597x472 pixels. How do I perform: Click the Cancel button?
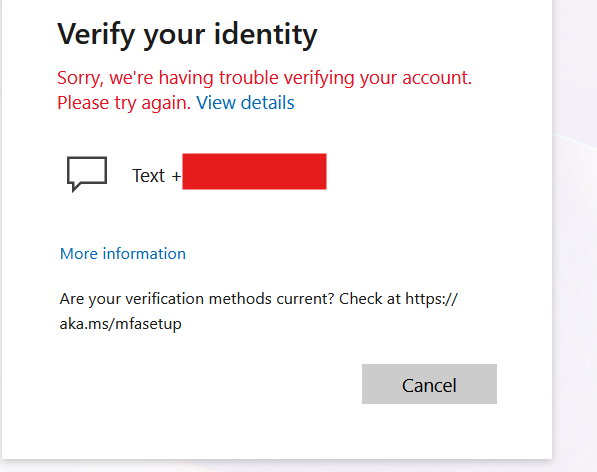[429, 384]
